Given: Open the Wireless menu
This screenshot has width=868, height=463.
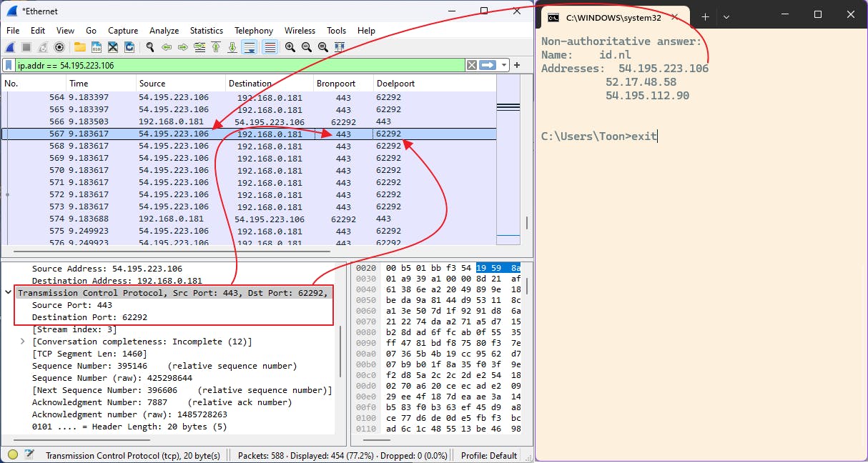Looking at the screenshot, I should (300, 31).
